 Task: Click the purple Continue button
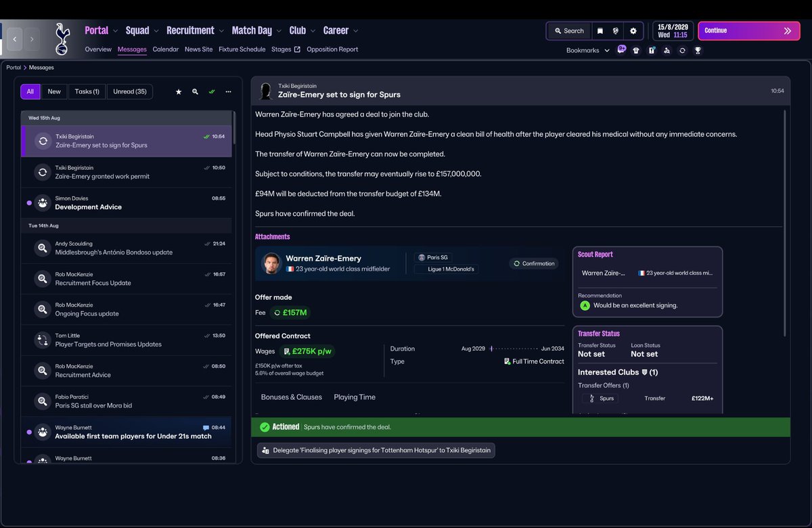point(748,30)
